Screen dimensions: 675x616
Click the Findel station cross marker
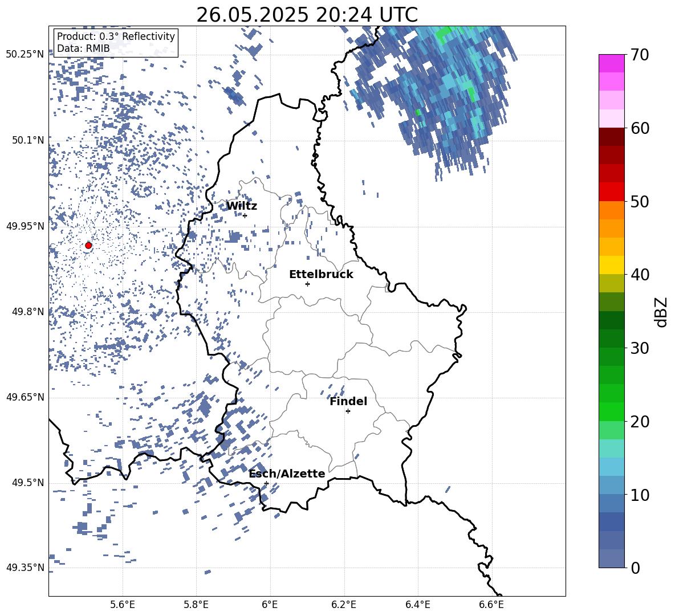348,411
